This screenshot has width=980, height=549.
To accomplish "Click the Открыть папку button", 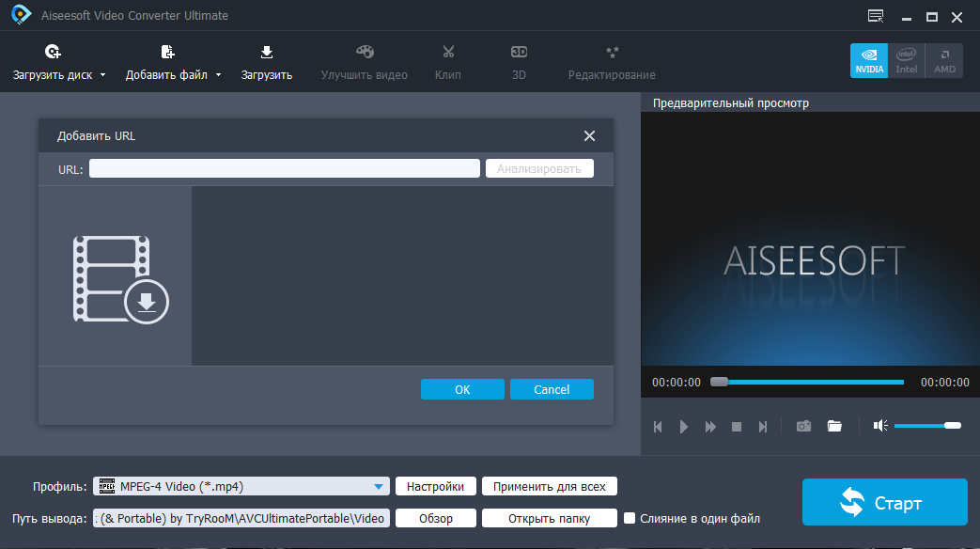I will click(550, 518).
